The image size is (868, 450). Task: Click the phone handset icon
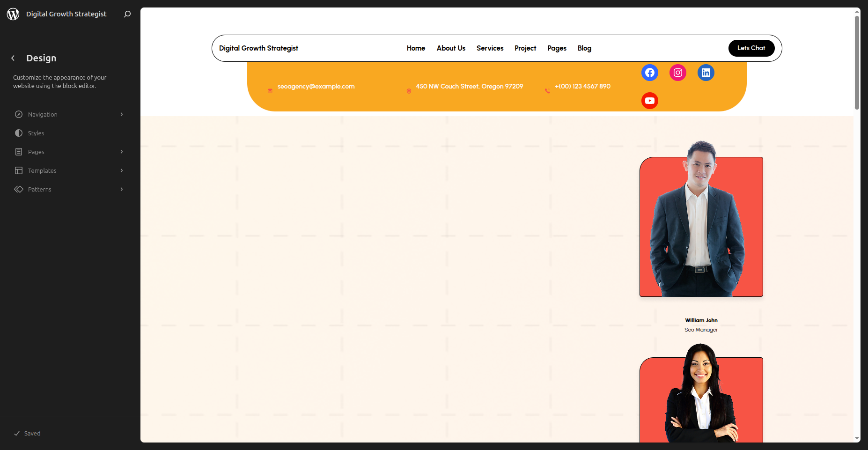547,91
